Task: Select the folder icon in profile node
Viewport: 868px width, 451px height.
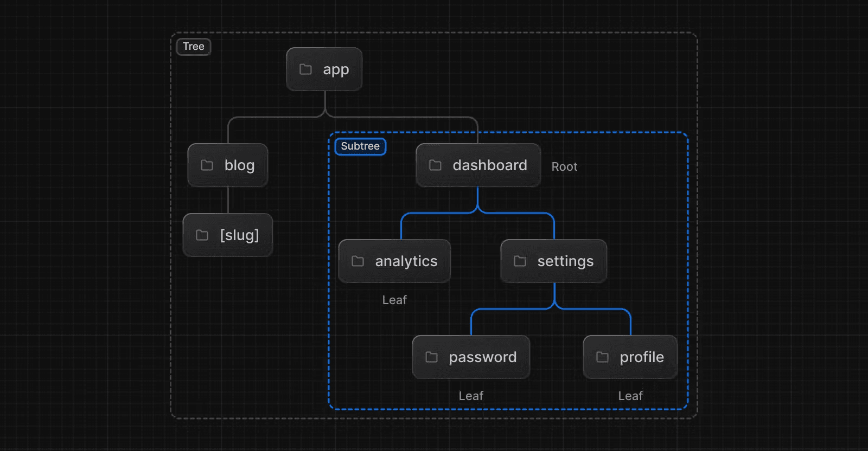Action: 602,357
